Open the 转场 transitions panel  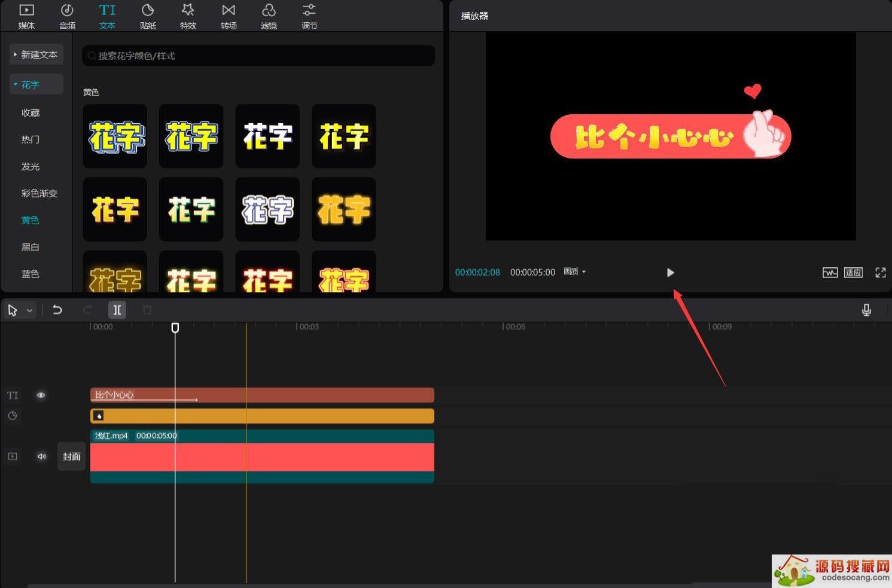pyautogui.click(x=229, y=16)
